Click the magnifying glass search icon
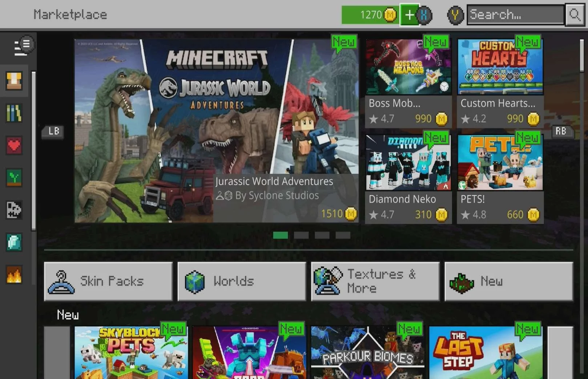 [575, 15]
